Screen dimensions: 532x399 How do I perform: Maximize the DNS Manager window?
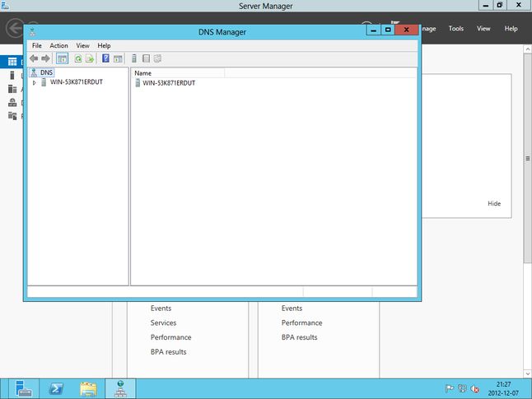(x=388, y=30)
